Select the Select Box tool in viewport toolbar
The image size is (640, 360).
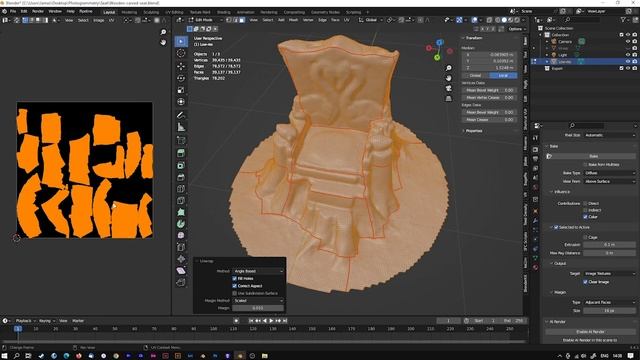[181, 41]
